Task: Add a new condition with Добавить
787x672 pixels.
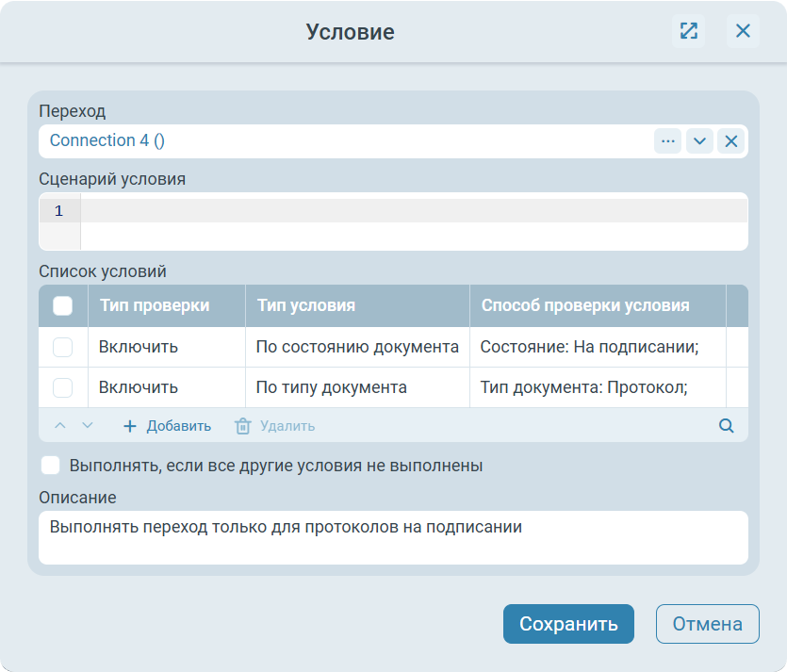Action: [x=167, y=426]
